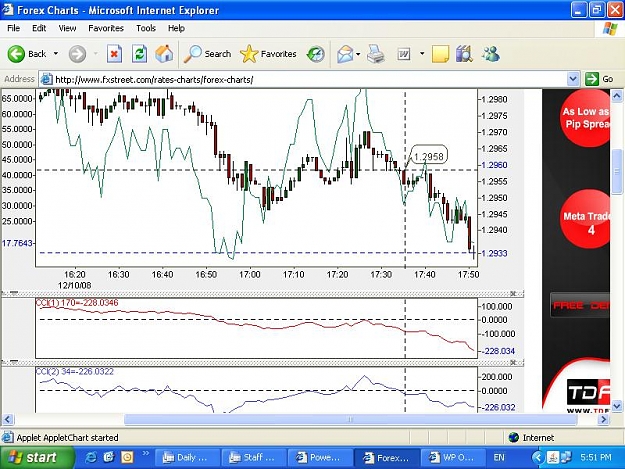This screenshot has width=625, height=469.
Task: Click the Mail envelope icon
Action: point(344,54)
